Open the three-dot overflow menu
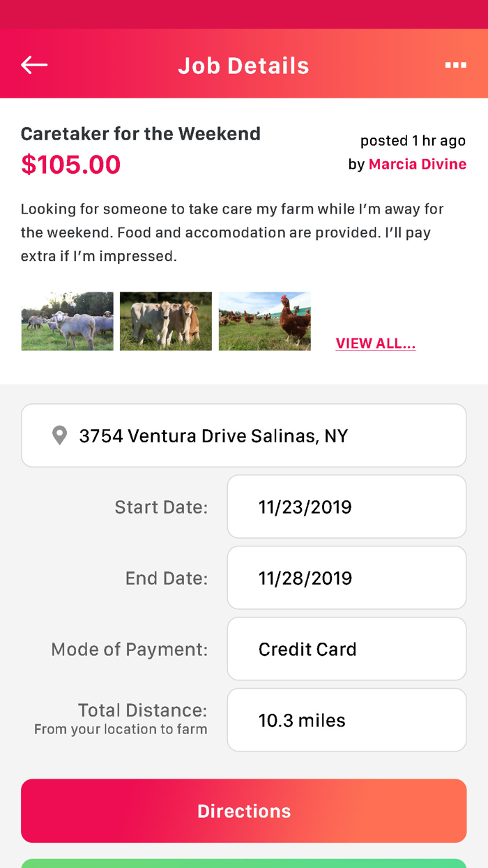 (456, 64)
